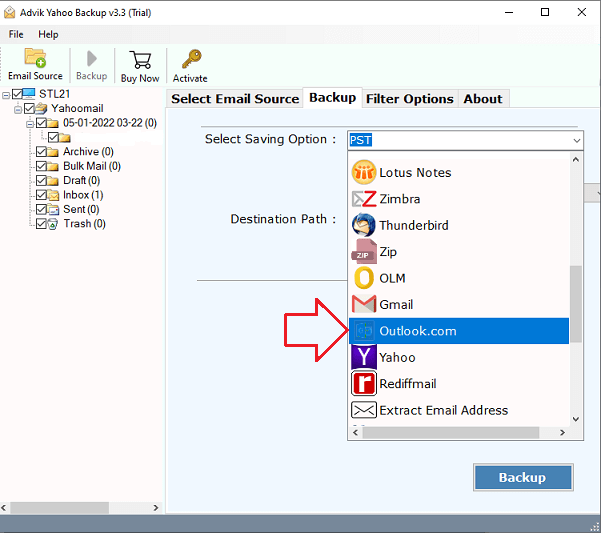Click the Yahoomail folder icon in tree
Screen dimensions: 601x533
[x=41, y=108]
